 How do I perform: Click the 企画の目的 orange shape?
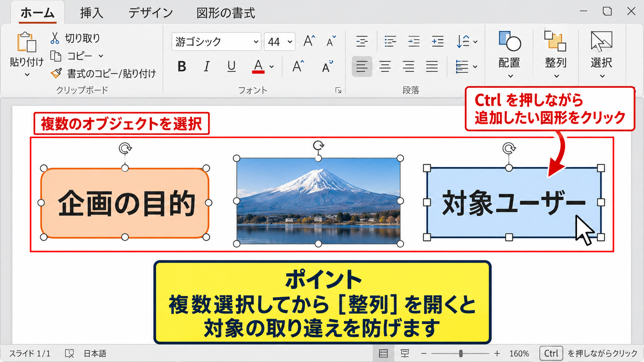click(x=125, y=203)
